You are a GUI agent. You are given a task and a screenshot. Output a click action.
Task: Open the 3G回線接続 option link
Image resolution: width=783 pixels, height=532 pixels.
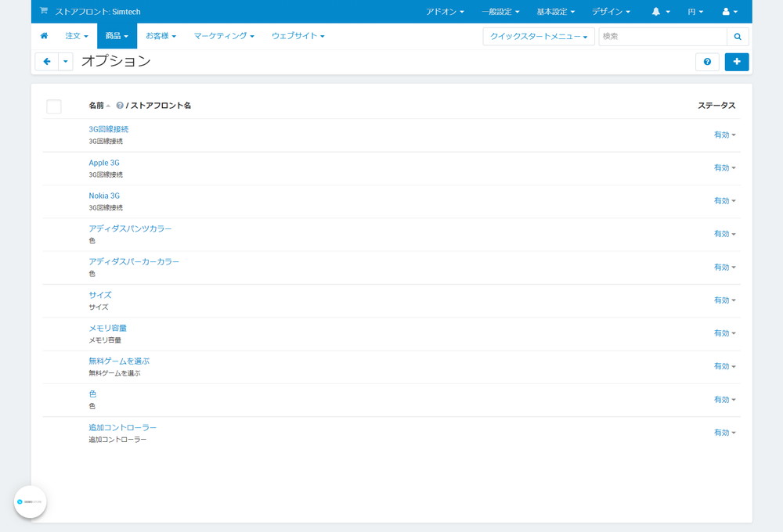pos(108,129)
